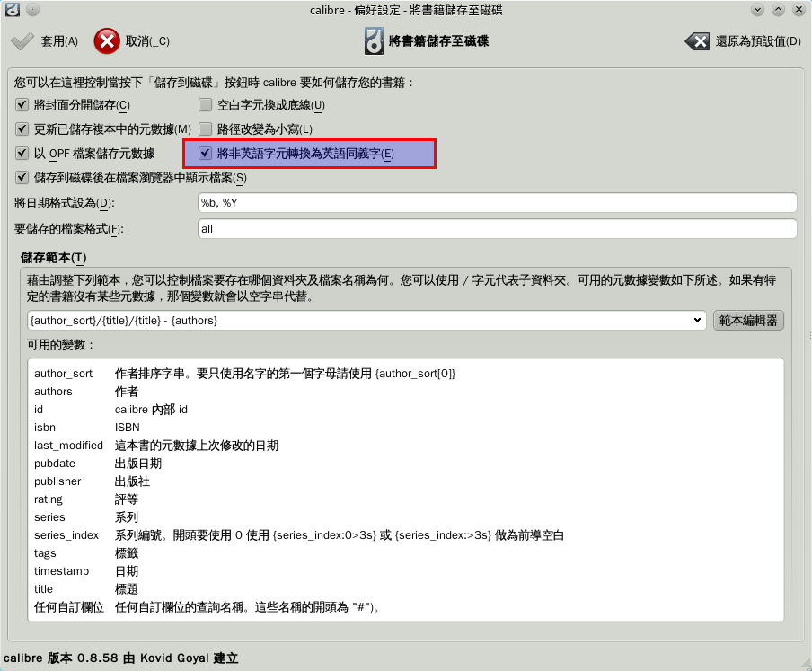Viewport: 812px width, 671px height.
Task: Click the timestamp variable name
Action: 61,571
